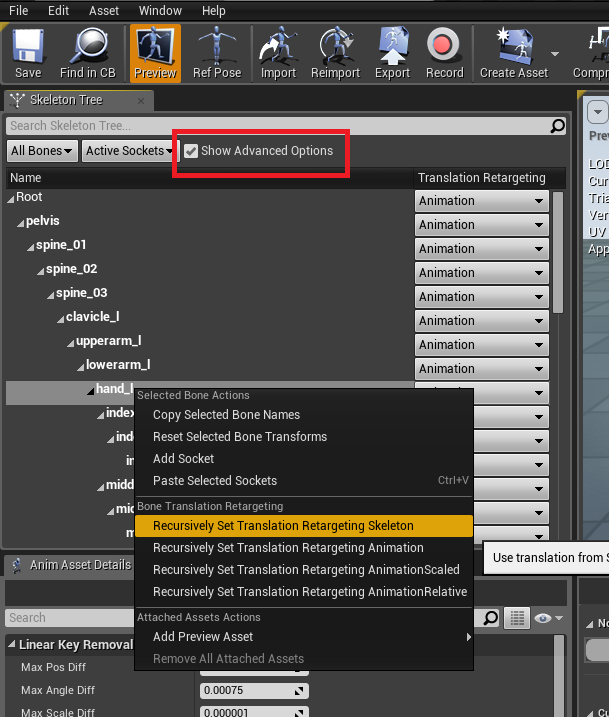Collapse the hand_l node

[91, 391]
